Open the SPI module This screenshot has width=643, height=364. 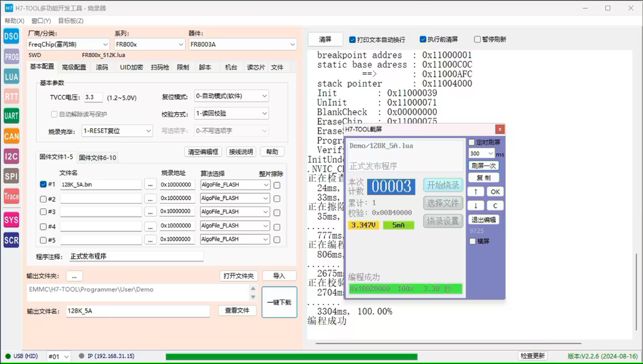tap(11, 176)
